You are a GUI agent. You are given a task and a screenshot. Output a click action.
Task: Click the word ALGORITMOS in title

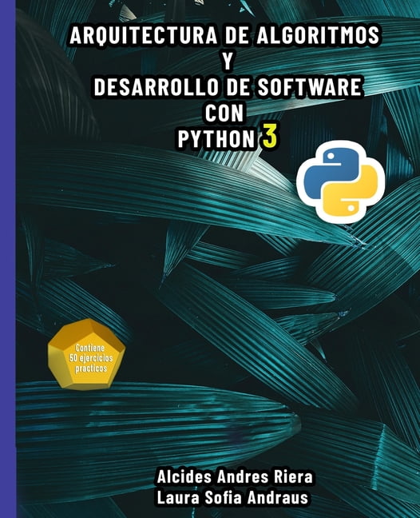tap(319, 35)
